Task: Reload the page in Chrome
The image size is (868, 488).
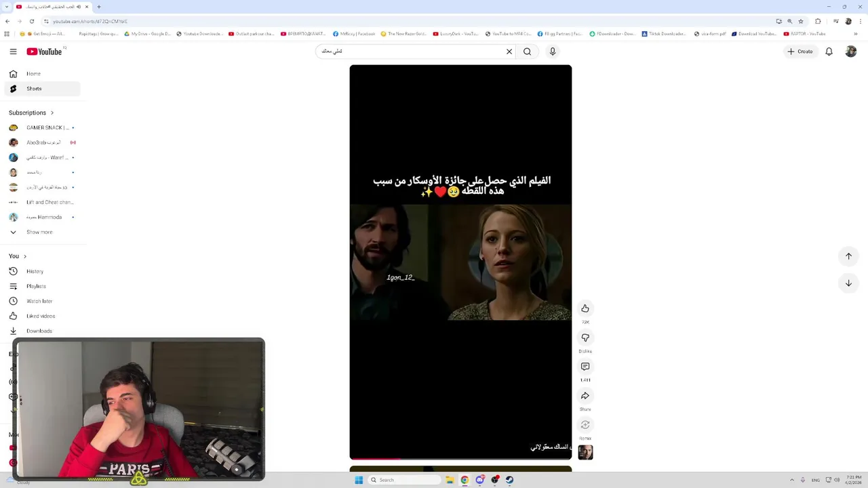Action: pos(31,21)
